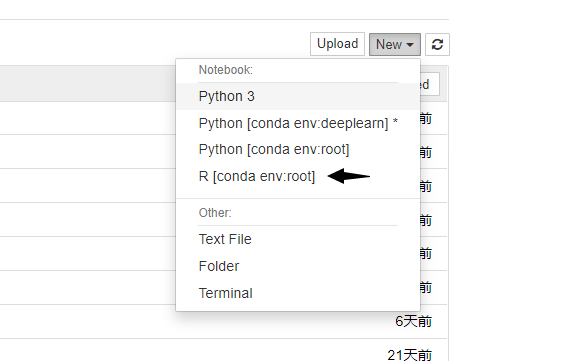Click the Other: section header
This screenshot has width=586, height=361.
[215, 213]
